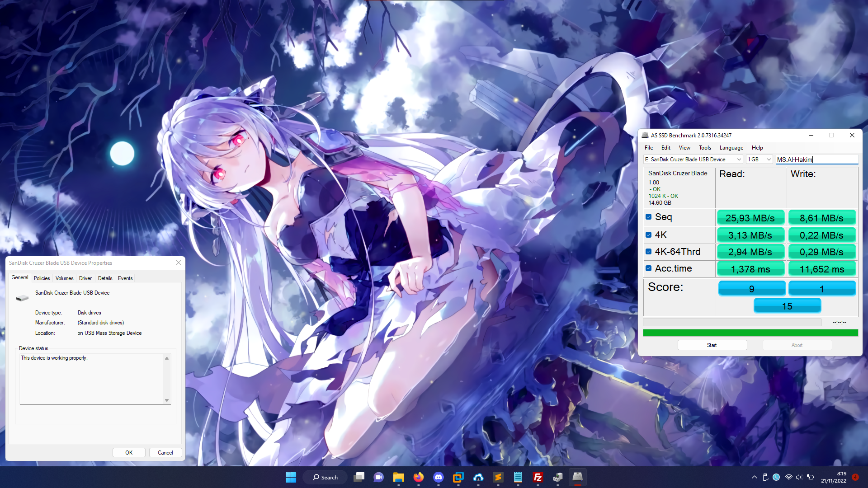
Task: Click the disk drive icon in Properties
Action: tap(22, 298)
